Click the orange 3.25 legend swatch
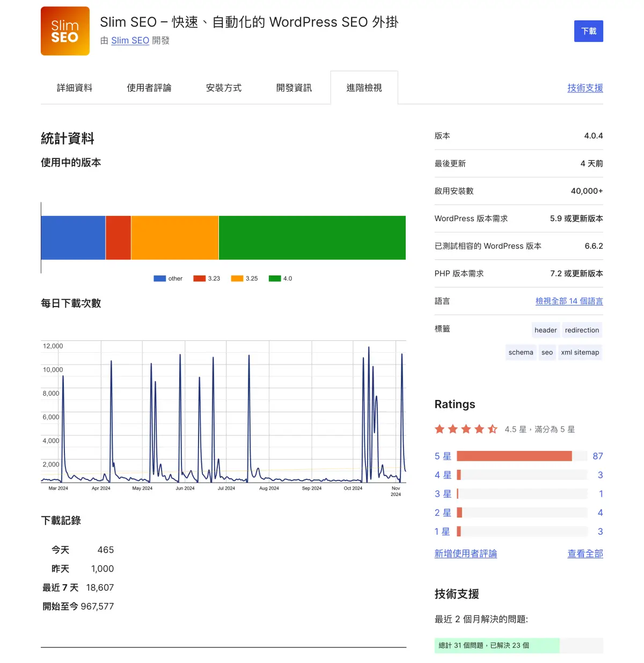 237,279
